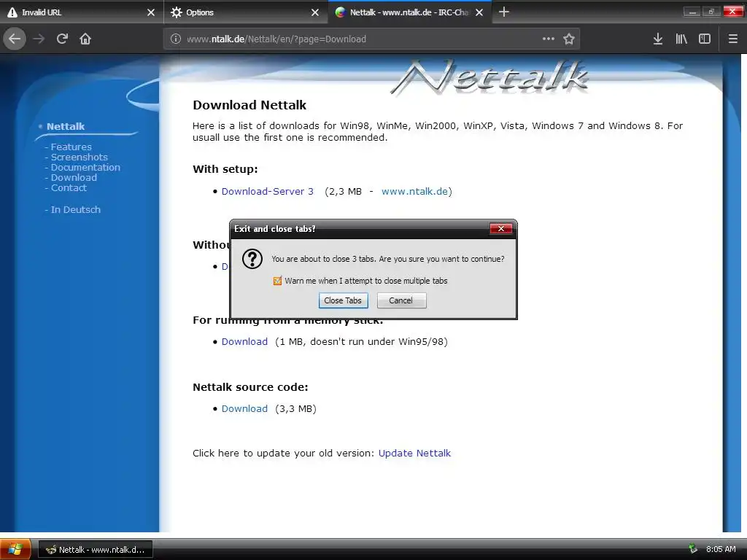
Task: Click the 8:05 AM system clock
Action: pyautogui.click(x=720, y=549)
